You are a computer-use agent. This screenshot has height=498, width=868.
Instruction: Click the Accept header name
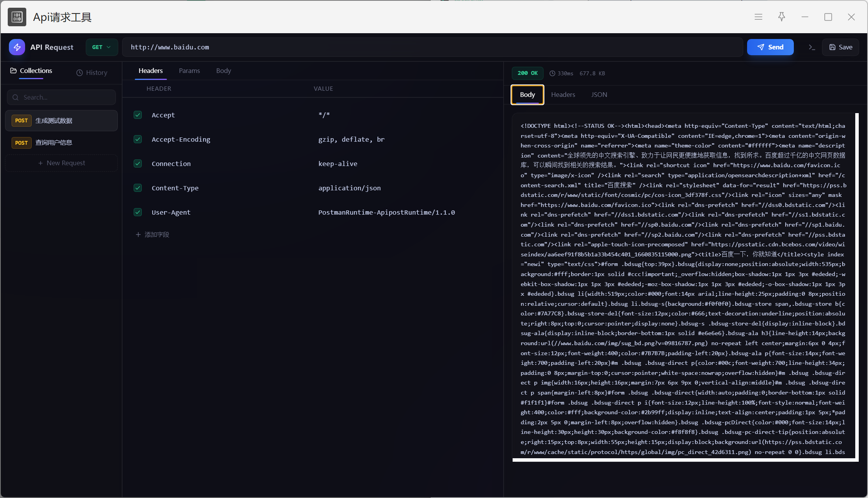pyautogui.click(x=163, y=115)
